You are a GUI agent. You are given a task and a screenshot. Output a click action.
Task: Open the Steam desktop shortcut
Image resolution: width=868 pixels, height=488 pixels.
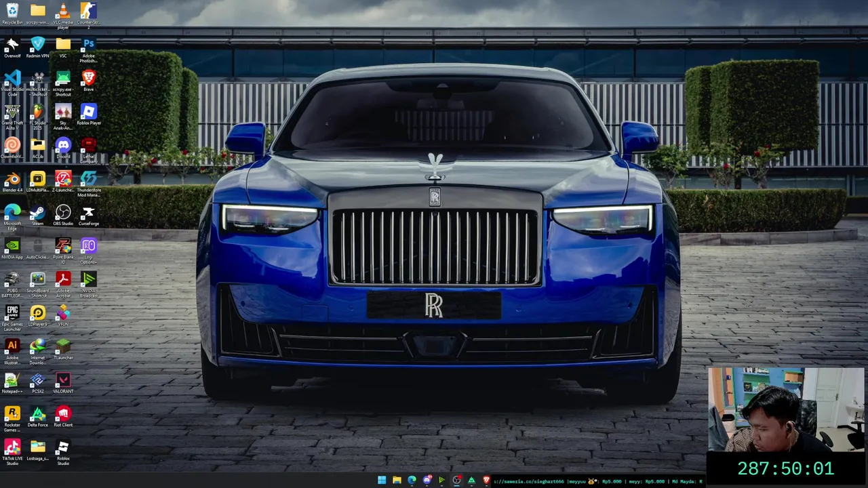[x=37, y=215]
